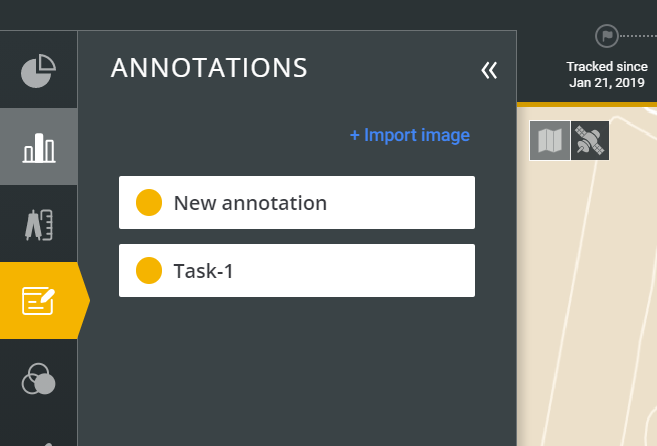Click the + Import image link

pyautogui.click(x=410, y=135)
